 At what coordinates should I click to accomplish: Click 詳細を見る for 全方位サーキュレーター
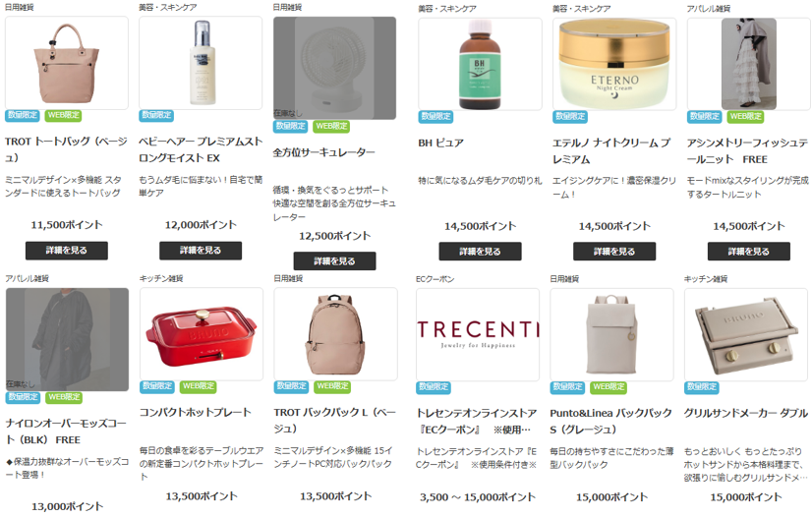(334, 260)
